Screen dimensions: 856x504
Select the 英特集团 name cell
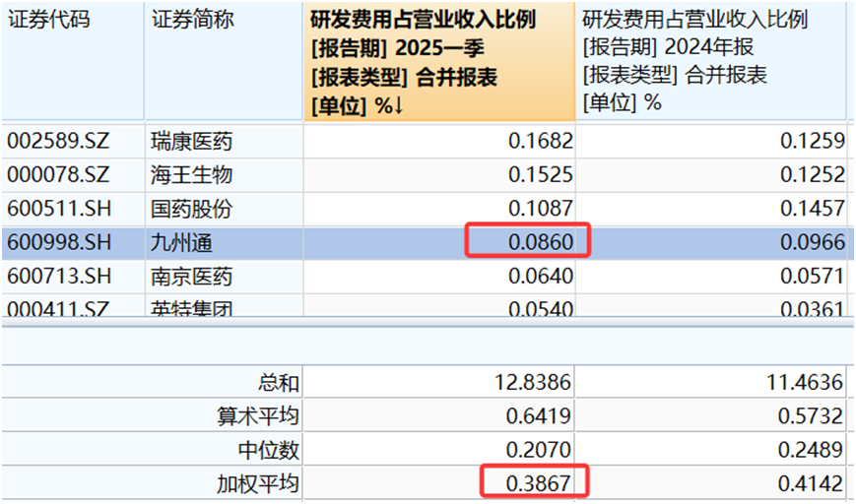[192, 308]
